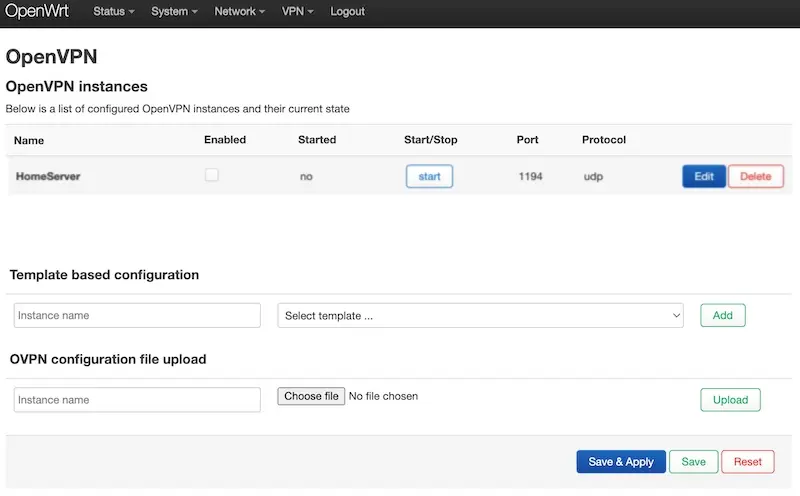Open the System dropdown menu
The height and width of the screenshot is (496, 800).
click(x=174, y=11)
